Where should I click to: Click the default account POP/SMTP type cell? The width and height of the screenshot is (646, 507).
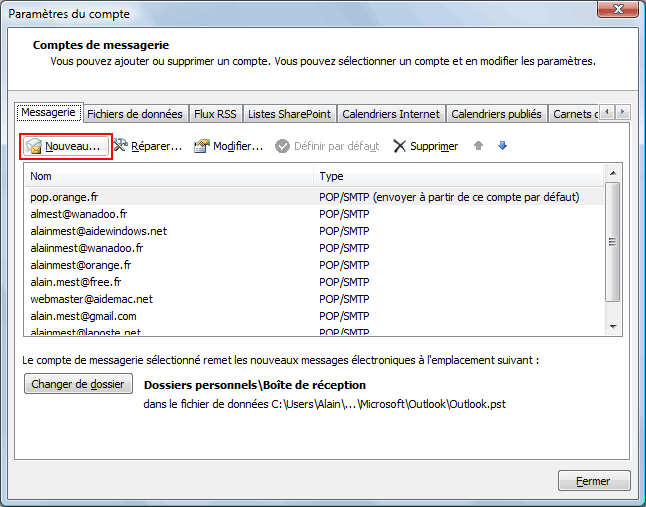449,197
